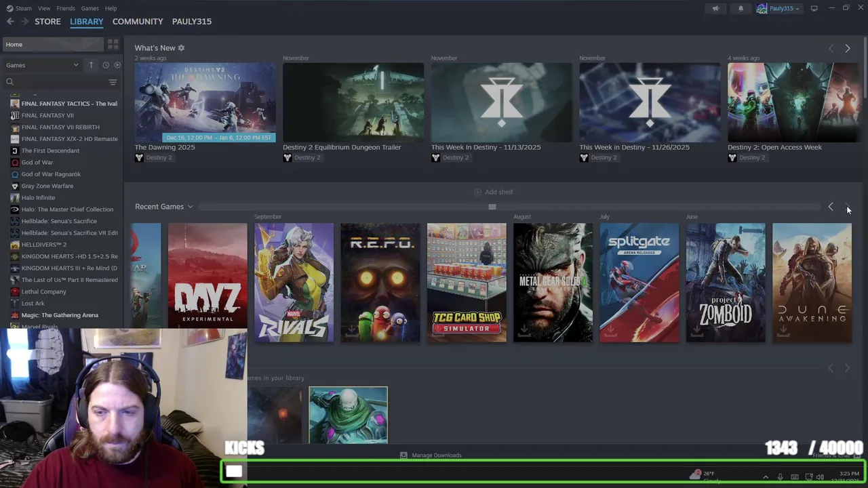Click the Windows taskbar microphone icon

tap(780, 477)
